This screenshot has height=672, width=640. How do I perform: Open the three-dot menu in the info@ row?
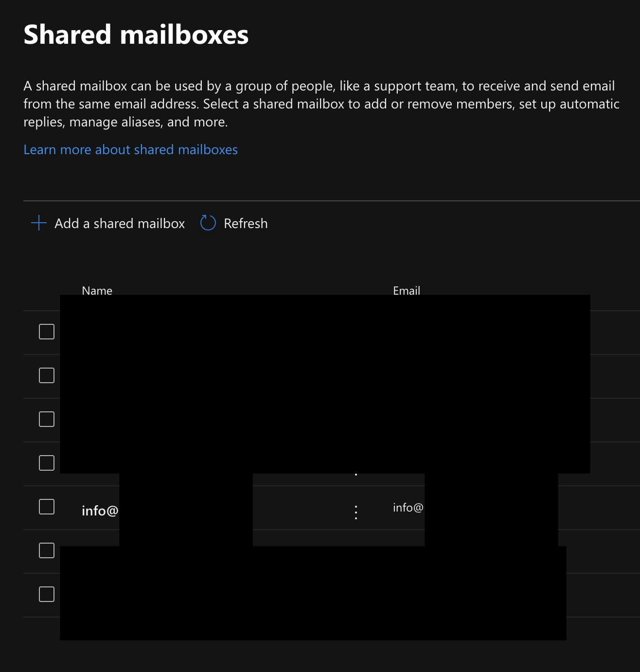point(356,512)
